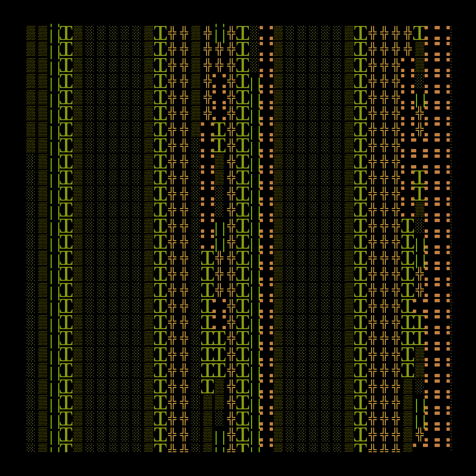This screenshot has height=476, width=476.
Task: Click the upper orange cross of the pair beneath the short green bars, right side
Action: click(420, 113)
